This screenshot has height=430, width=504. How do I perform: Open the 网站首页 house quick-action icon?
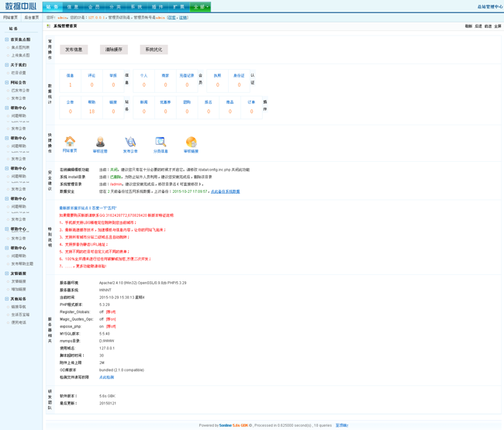[x=70, y=142]
